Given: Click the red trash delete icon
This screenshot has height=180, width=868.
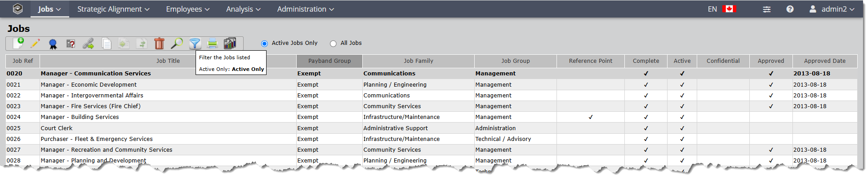Looking at the screenshot, I should 159,44.
